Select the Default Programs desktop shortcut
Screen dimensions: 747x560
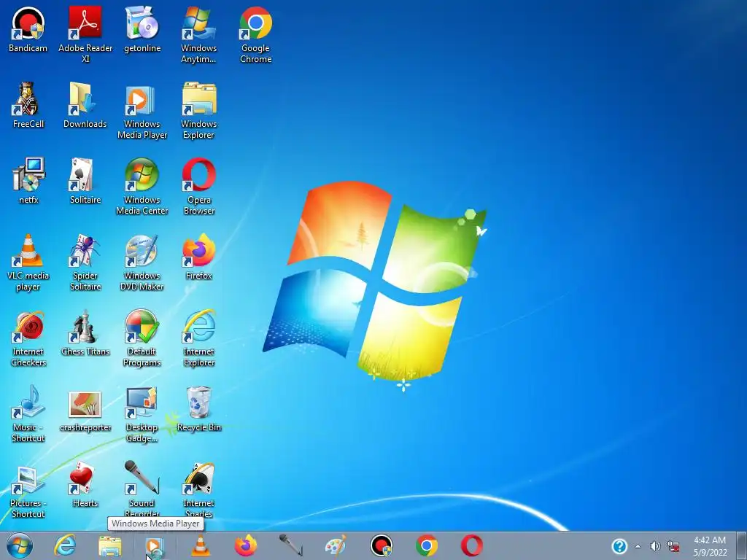(142, 338)
